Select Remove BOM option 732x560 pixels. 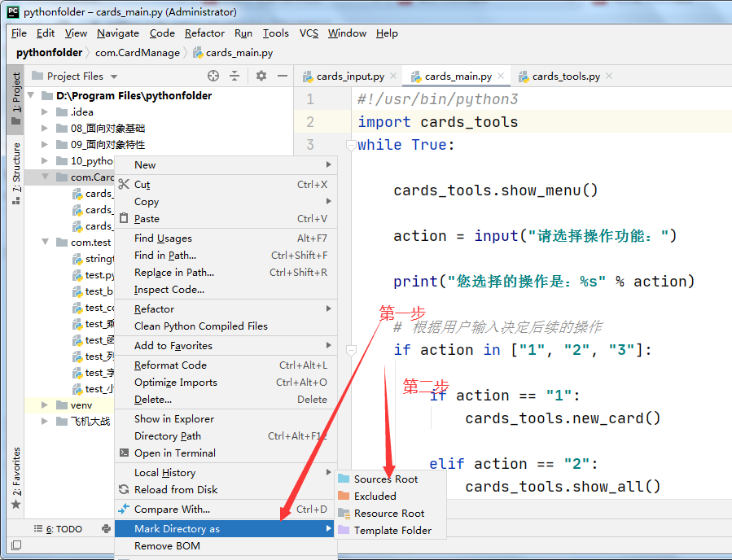click(x=226, y=545)
